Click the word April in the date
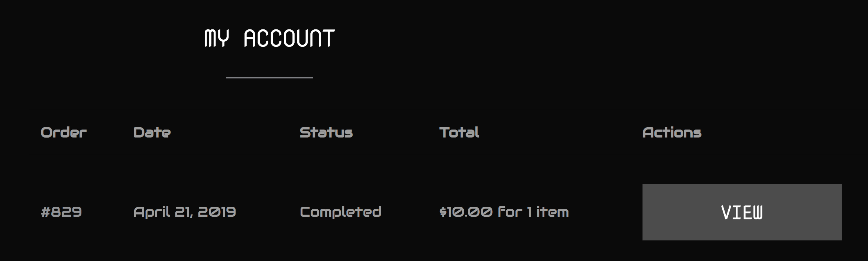868x261 pixels. tap(151, 212)
